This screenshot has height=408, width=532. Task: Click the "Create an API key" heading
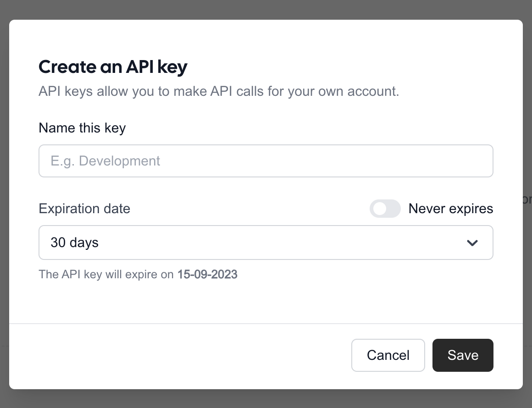tap(113, 67)
